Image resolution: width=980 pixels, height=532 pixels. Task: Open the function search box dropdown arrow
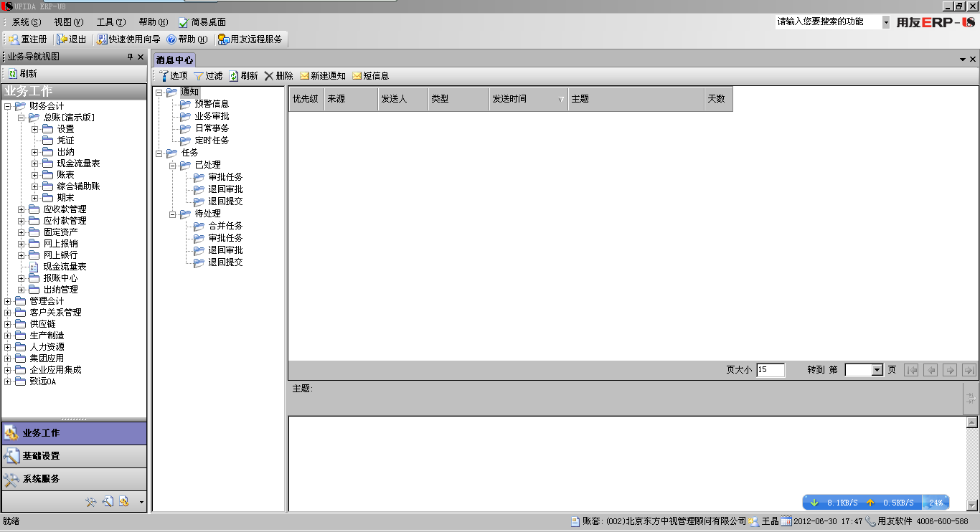pyautogui.click(x=886, y=22)
